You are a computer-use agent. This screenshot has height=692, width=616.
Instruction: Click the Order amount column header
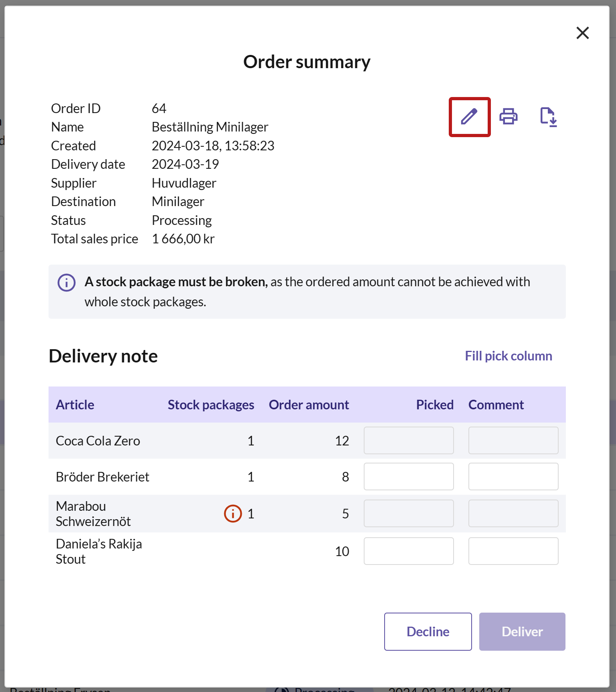(x=309, y=405)
